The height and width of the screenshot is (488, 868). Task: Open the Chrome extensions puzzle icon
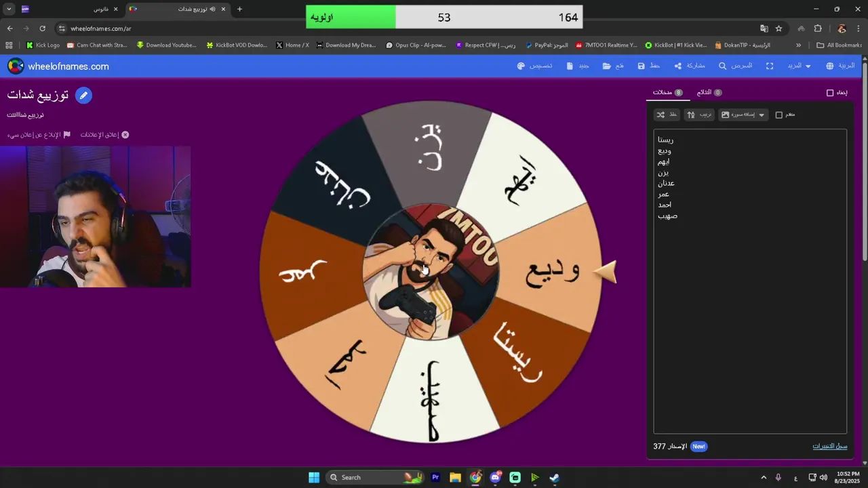coord(818,28)
